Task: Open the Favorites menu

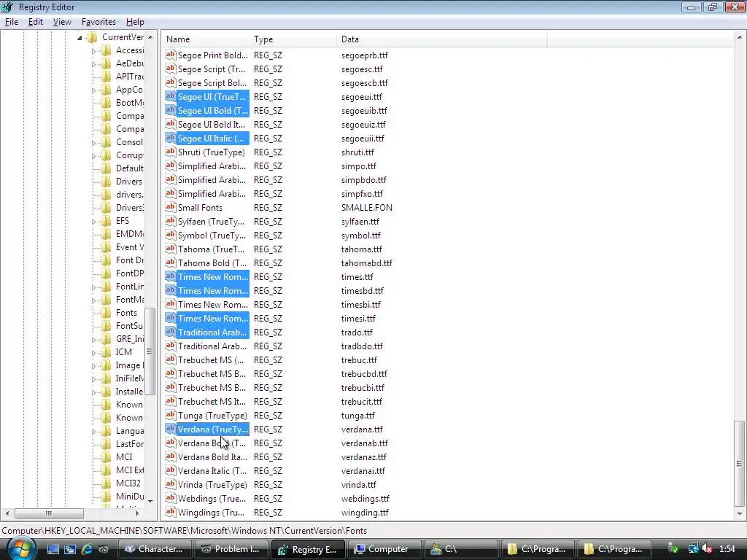Action: pyautogui.click(x=98, y=22)
